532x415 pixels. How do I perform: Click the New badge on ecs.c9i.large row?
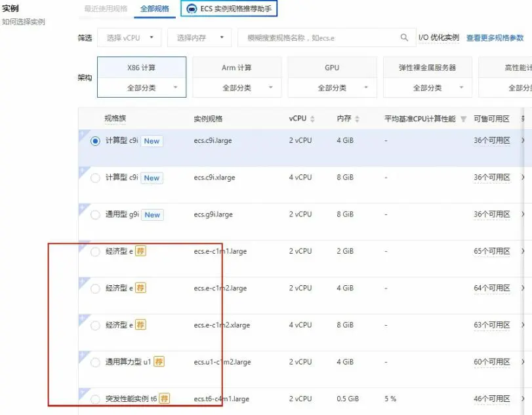point(152,141)
